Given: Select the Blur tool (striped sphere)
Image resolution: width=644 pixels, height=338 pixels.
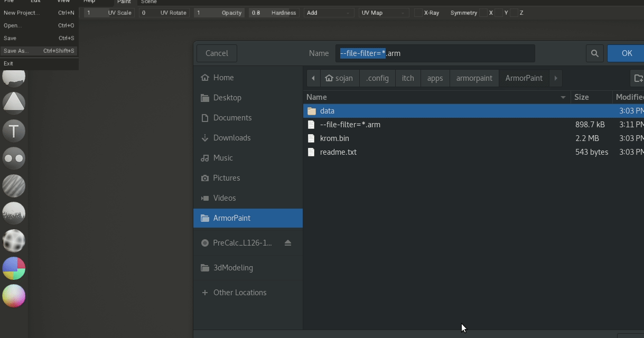Looking at the screenshot, I should [14, 185].
